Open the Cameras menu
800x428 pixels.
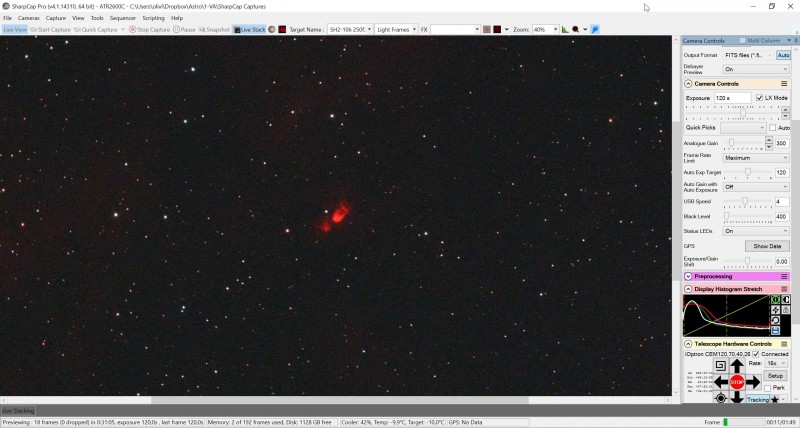[x=29, y=18]
